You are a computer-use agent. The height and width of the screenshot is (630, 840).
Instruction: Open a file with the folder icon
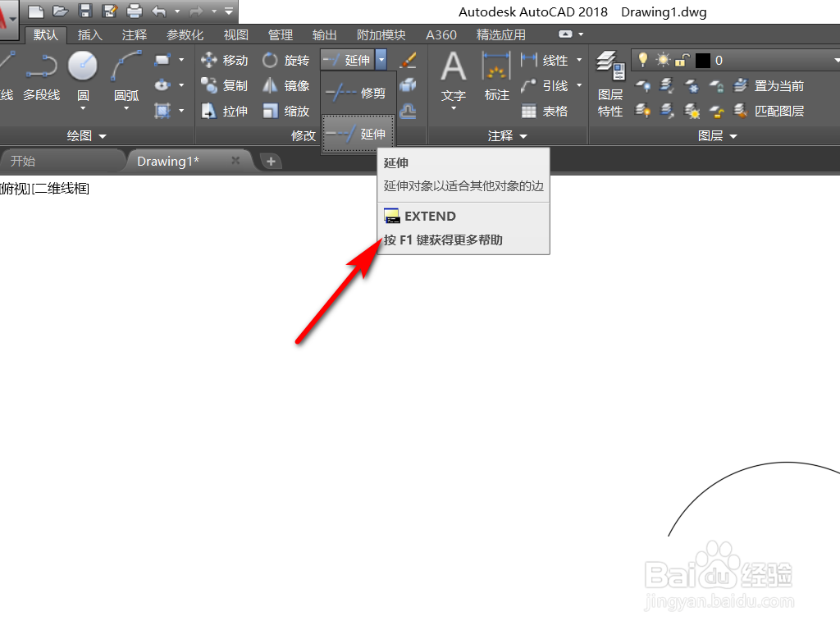pos(61,10)
